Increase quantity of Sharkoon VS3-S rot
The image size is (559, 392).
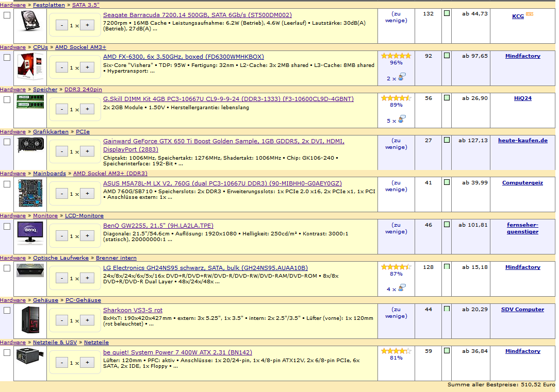tap(87, 320)
